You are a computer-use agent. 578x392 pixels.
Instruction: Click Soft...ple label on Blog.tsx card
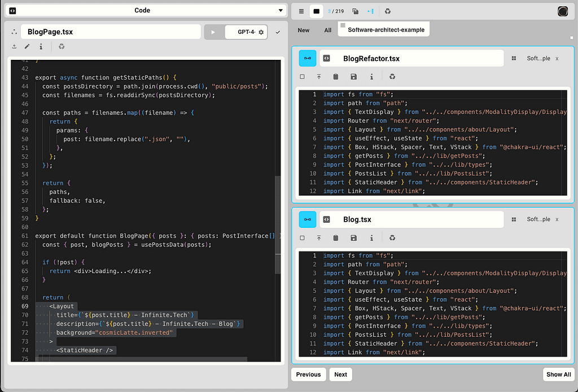click(538, 219)
